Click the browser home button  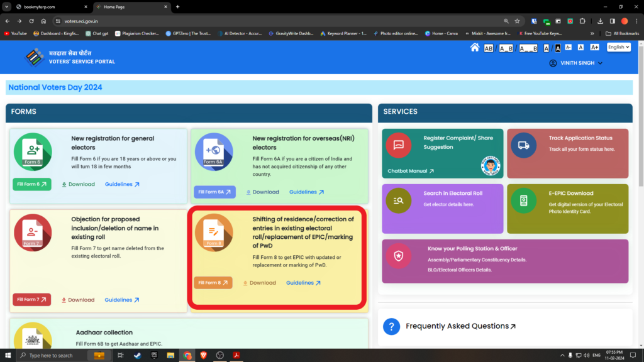pos(43,21)
